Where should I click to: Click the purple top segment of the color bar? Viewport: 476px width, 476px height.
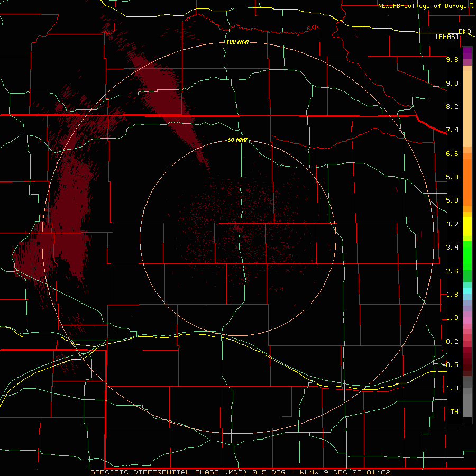click(x=467, y=53)
